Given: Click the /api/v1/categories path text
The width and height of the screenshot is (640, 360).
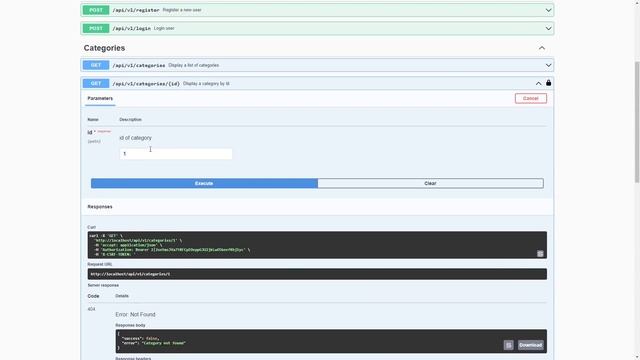Looking at the screenshot, I should tap(139, 65).
